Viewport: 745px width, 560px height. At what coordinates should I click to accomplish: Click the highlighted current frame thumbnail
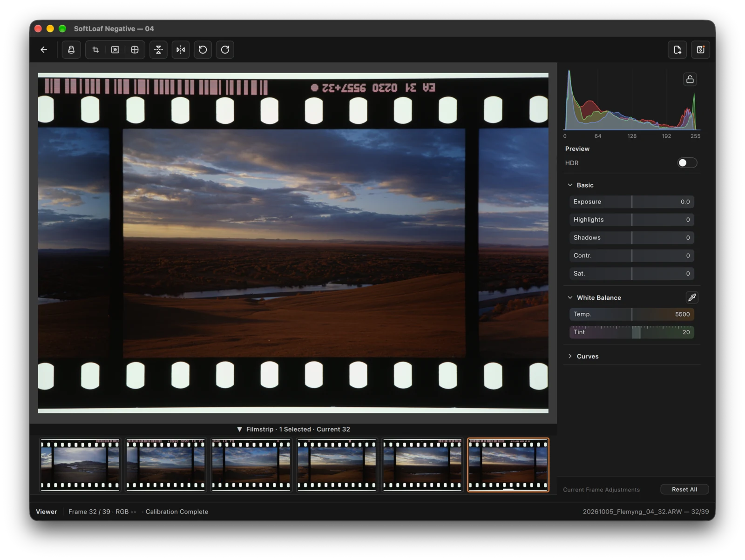pos(508,465)
